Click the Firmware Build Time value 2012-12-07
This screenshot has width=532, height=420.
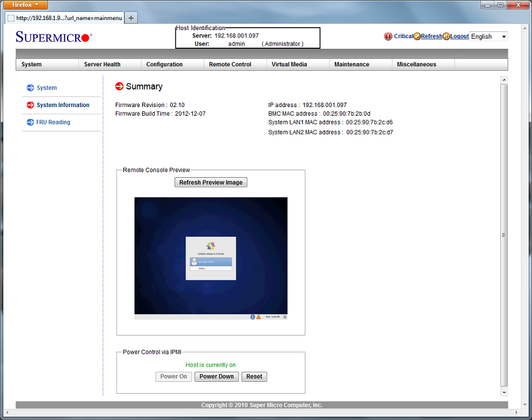point(190,114)
